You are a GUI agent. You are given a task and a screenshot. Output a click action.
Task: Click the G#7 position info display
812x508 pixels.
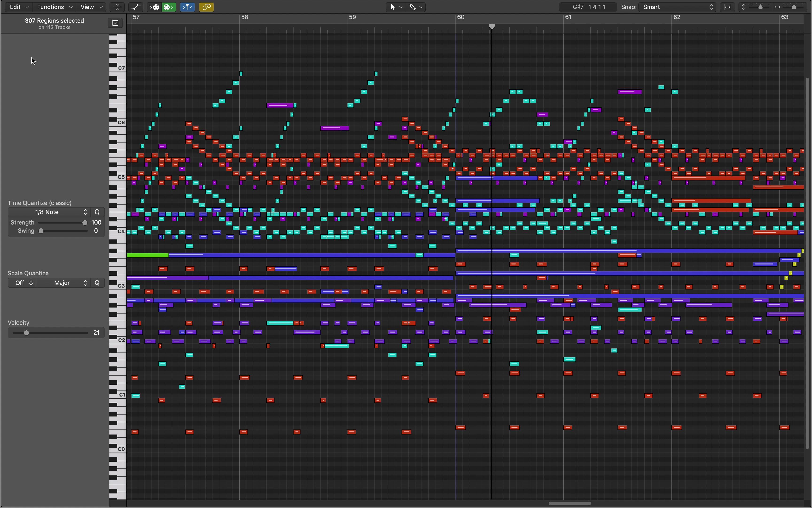pyautogui.click(x=588, y=7)
